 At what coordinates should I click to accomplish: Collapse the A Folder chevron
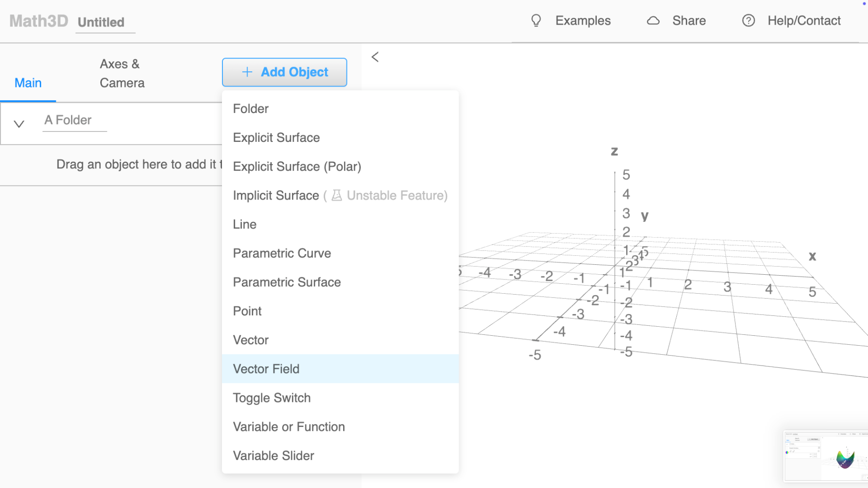click(19, 124)
